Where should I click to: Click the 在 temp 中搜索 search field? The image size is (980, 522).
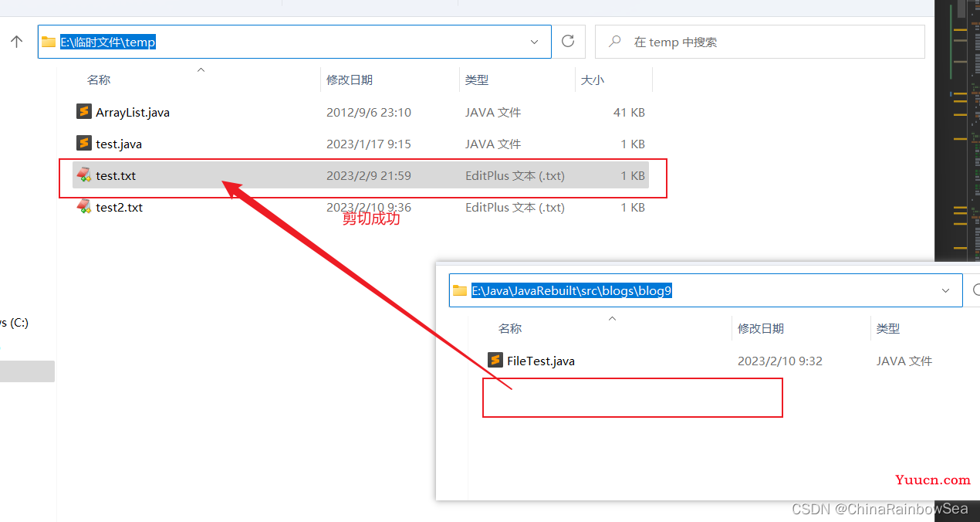click(x=760, y=42)
